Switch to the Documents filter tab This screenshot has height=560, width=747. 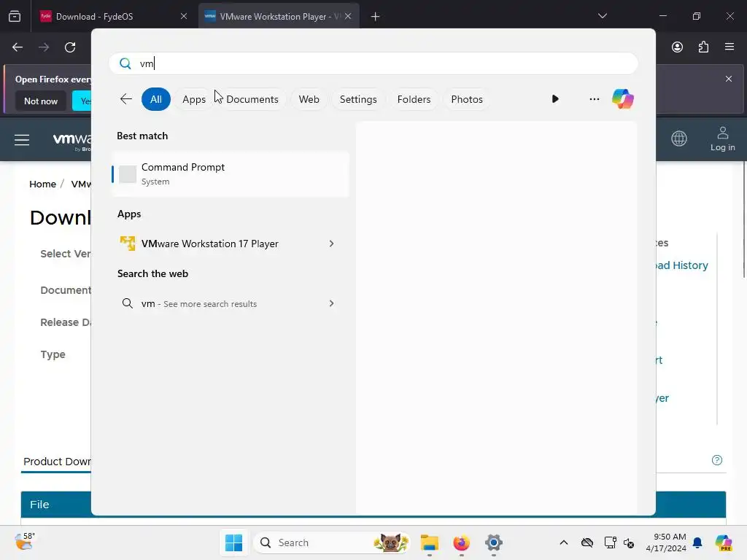pos(252,99)
